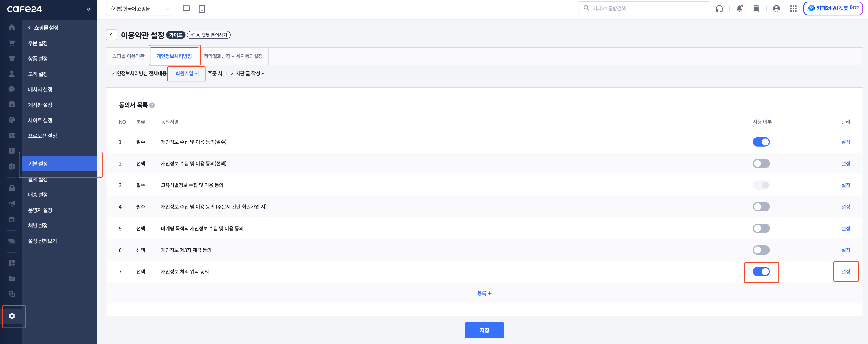The image size is (868, 344).
Task: Open the 한국어 쇼핑몰 language dropdown
Action: click(139, 9)
